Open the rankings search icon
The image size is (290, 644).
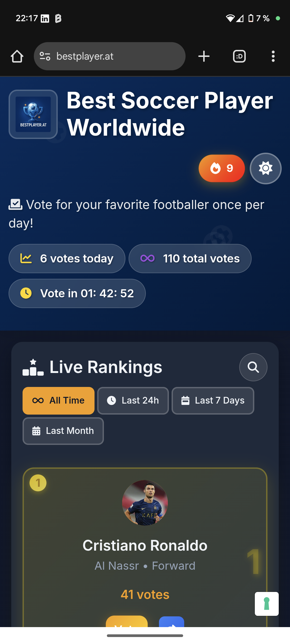click(253, 367)
